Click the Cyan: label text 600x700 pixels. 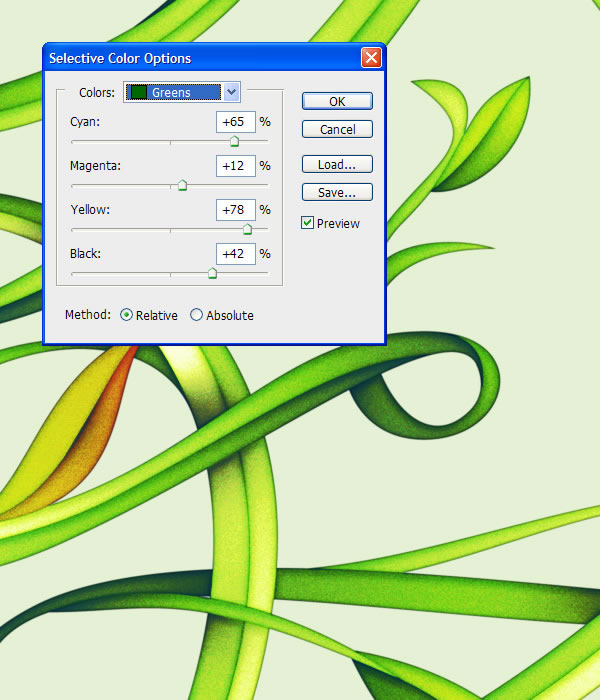tap(85, 122)
